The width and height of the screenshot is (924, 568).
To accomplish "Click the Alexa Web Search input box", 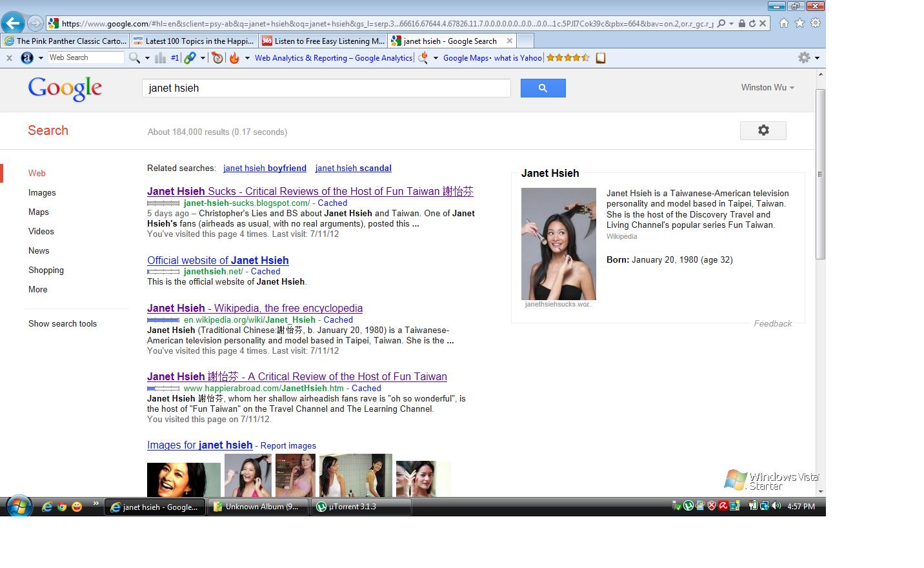I will (x=86, y=57).
